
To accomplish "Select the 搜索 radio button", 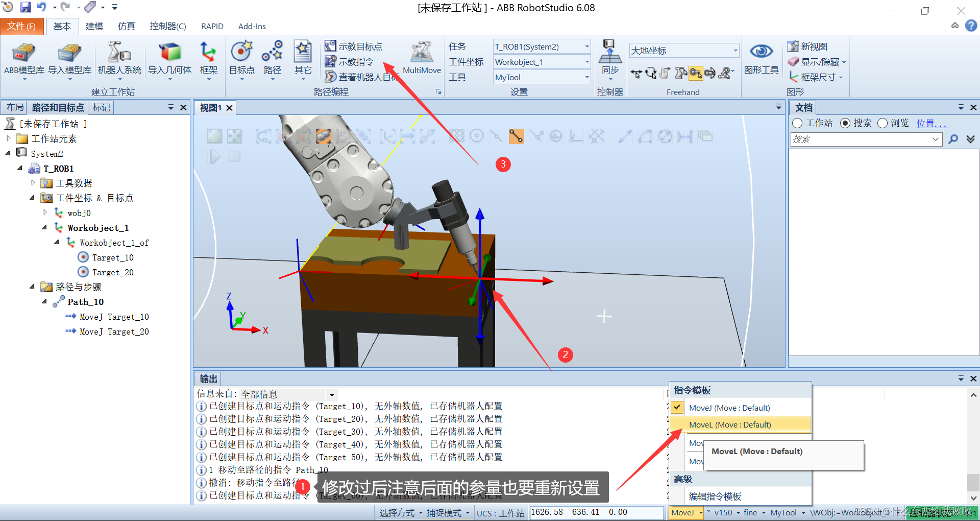I will (x=845, y=123).
